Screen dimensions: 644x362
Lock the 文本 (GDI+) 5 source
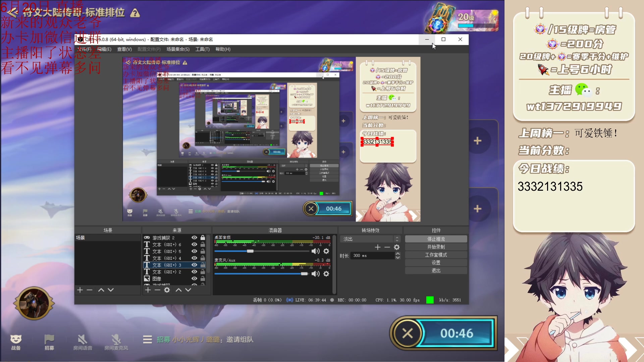(x=203, y=251)
